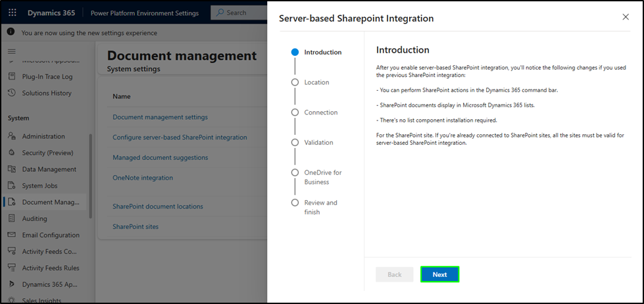Click the Search box in header
This screenshot has width=644, height=304.
pos(240,13)
